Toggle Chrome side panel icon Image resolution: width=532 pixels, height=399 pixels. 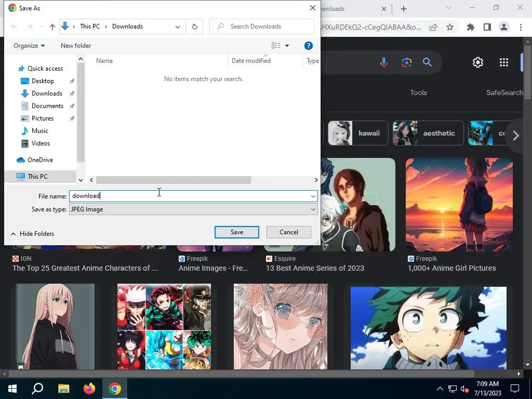point(487,27)
